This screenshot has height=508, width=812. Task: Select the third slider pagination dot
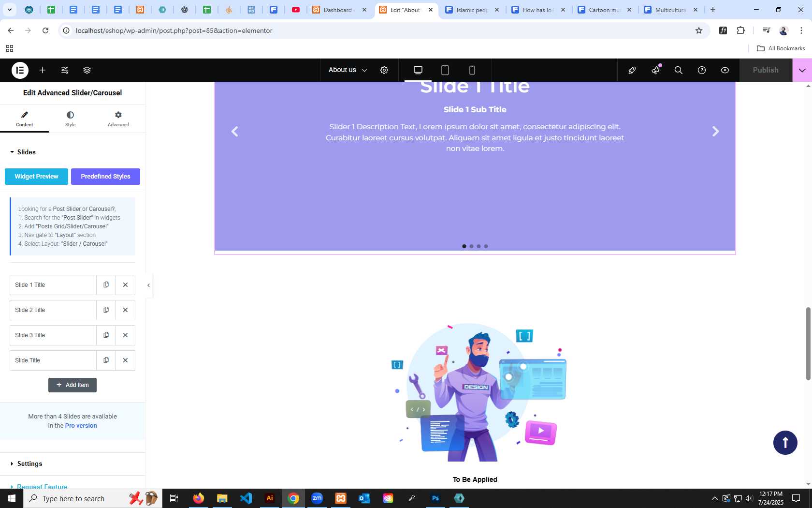[x=478, y=246]
